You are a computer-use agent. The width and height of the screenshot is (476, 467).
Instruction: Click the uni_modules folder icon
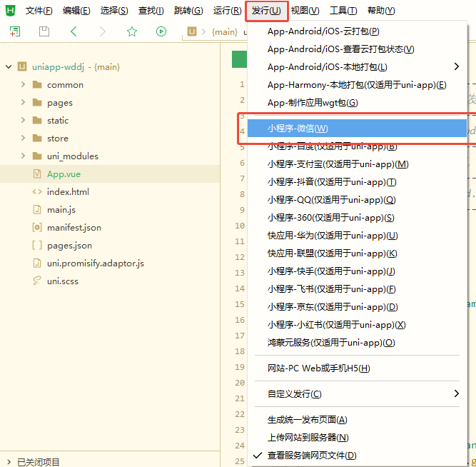pyautogui.click(x=37, y=156)
